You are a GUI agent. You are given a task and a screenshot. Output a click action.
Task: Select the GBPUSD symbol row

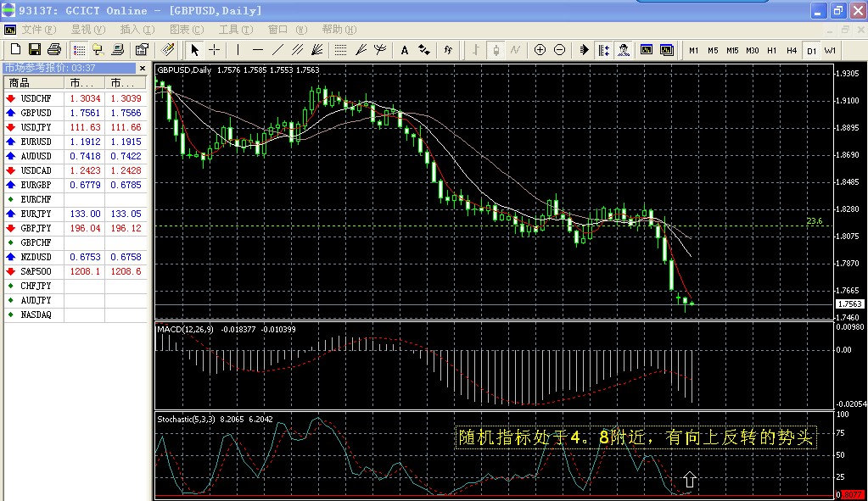point(76,113)
